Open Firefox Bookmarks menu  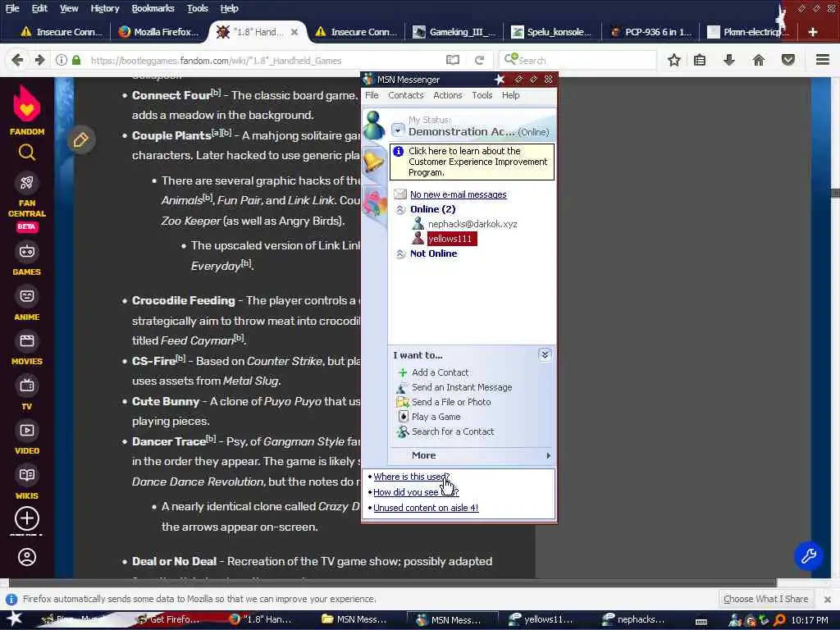[x=153, y=8]
